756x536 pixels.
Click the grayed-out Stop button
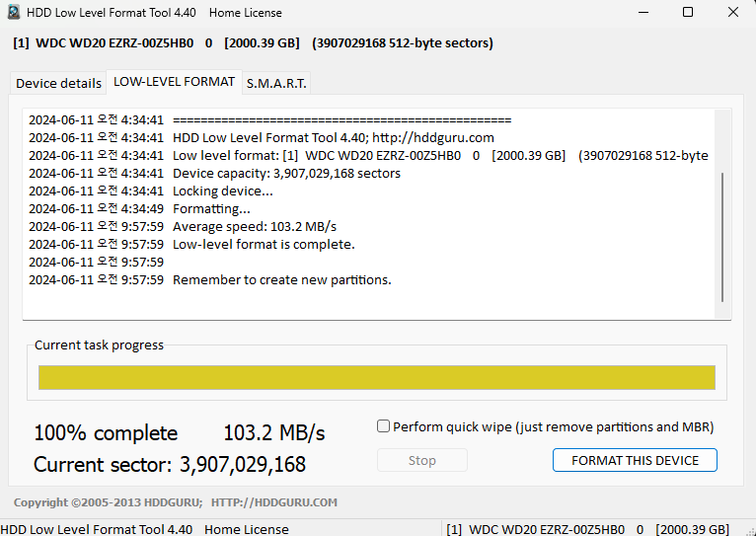421,460
